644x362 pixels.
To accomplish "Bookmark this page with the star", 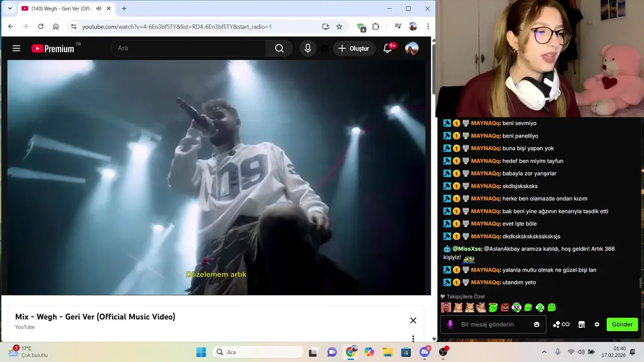I will [339, 27].
